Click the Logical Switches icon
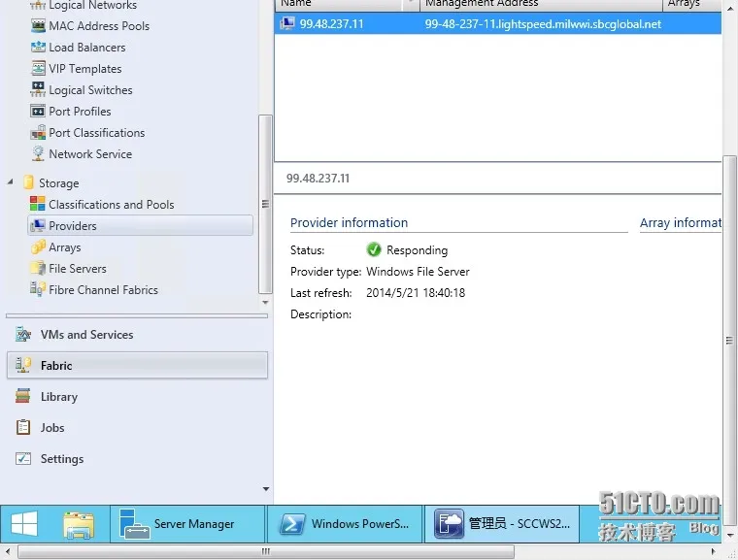 pos(38,89)
